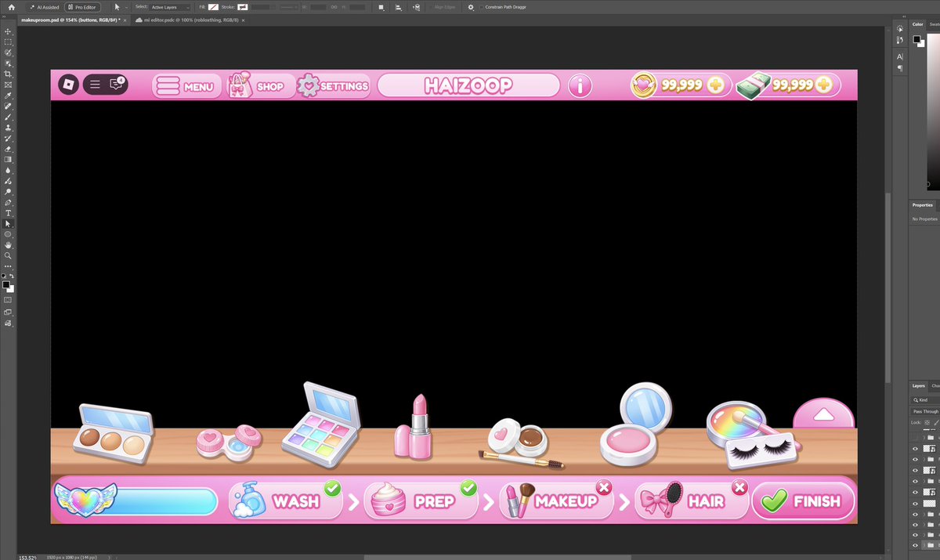The height and width of the screenshot is (560, 940).
Task: Select the Pen tool
Action: coord(8,202)
